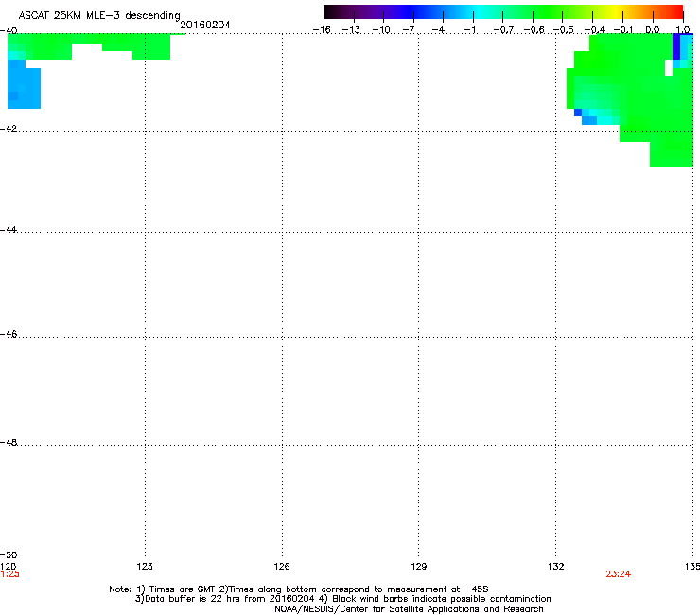Click longitude label 132 on bottom axis
700x615 pixels.
(556, 567)
